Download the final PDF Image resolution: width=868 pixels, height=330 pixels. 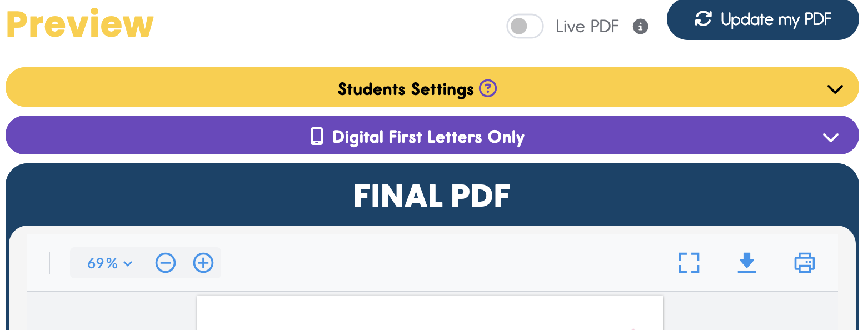[x=747, y=263]
